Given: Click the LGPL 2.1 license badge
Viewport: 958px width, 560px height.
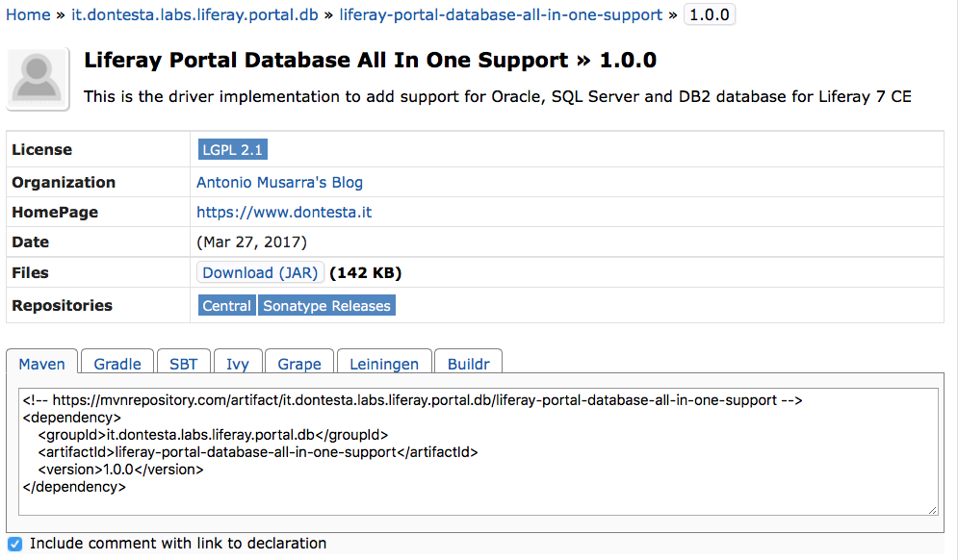Looking at the screenshot, I should [232, 149].
